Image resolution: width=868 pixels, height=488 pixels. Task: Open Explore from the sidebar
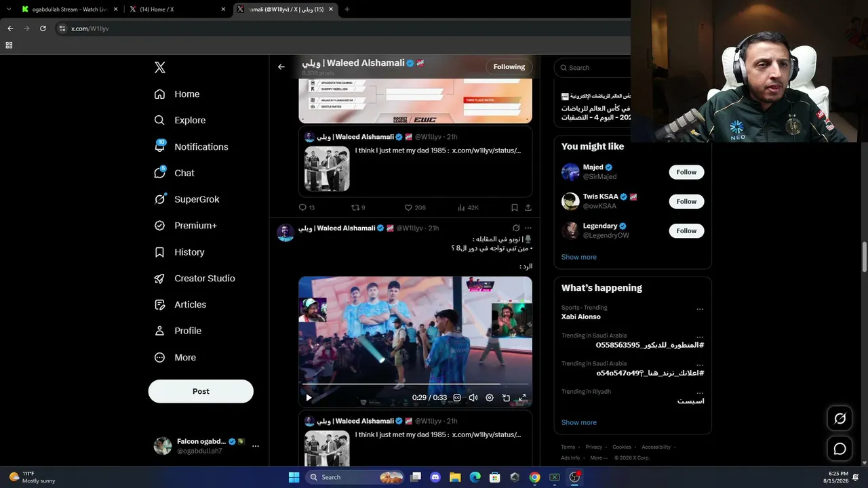tap(180, 120)
